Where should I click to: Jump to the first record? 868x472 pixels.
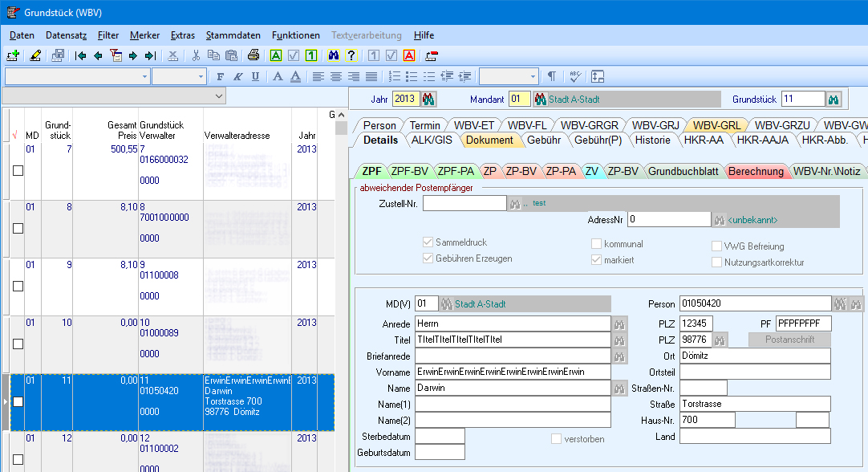point(80,55)
